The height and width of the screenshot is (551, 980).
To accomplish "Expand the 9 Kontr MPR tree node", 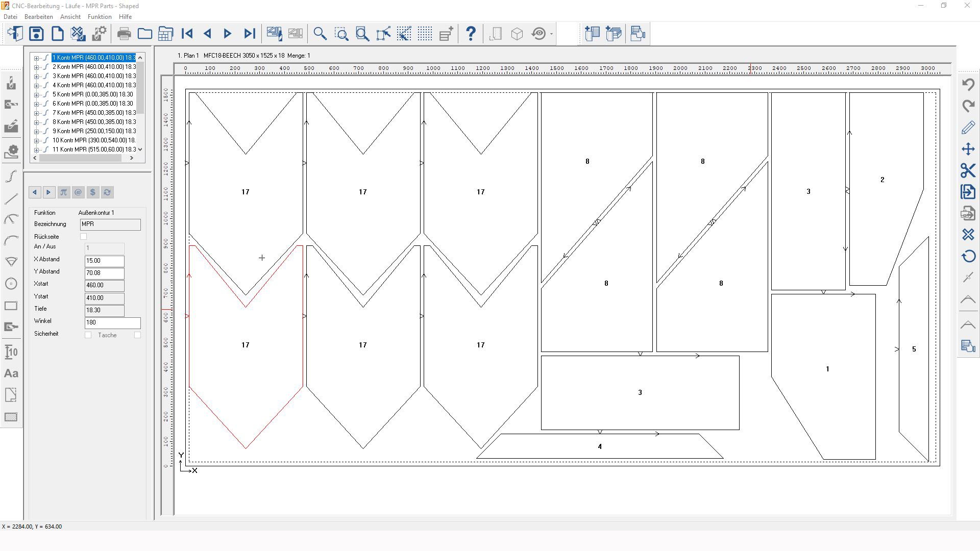I will (x=36, y=132).
